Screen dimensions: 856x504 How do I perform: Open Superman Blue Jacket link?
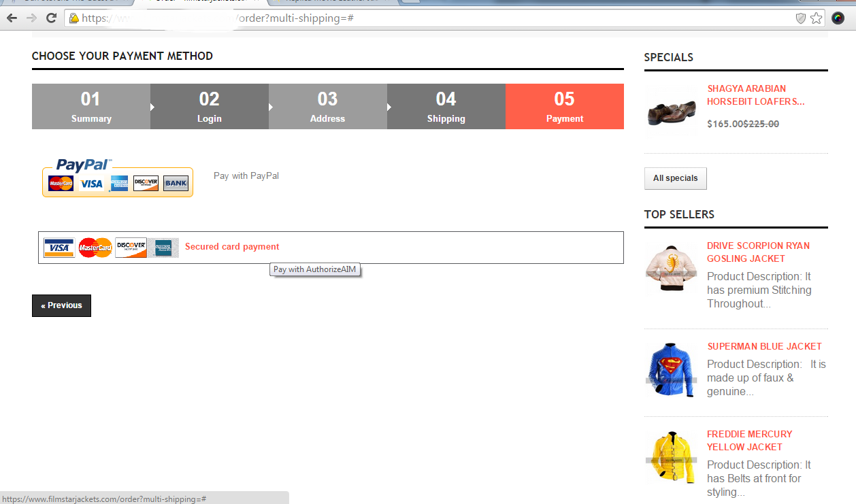coord(764,346)
